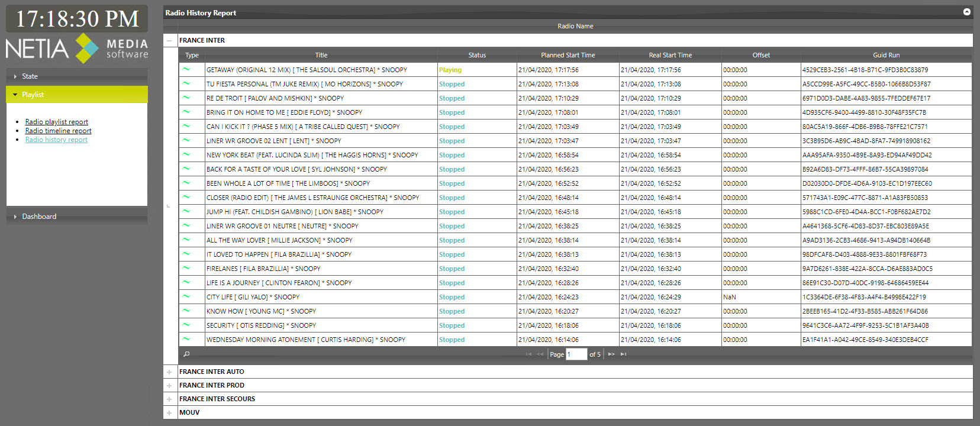Sort by Planned Start Time column header
Viewport: 980px width, 426px height.
point(568,55)
